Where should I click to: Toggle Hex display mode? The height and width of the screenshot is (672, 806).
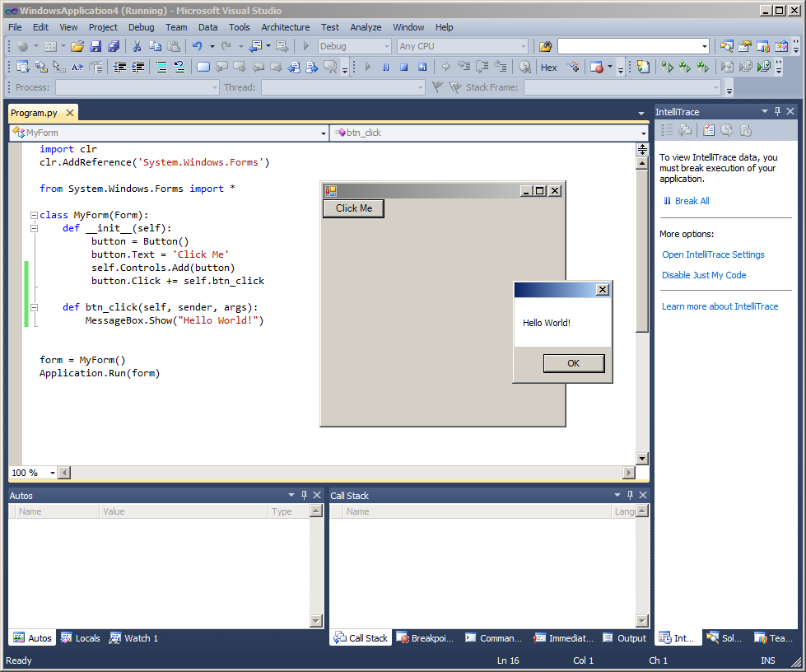(548, 68)
